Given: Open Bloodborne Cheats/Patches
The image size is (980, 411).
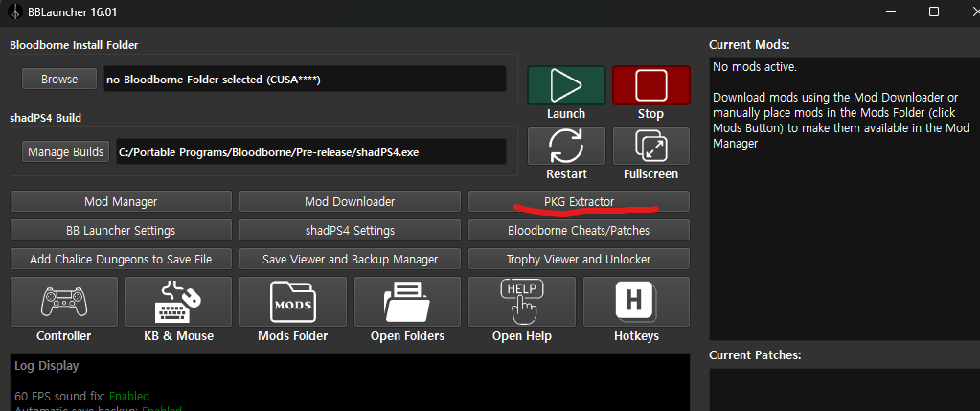Looking at the screenshot, I should point(579,231).
